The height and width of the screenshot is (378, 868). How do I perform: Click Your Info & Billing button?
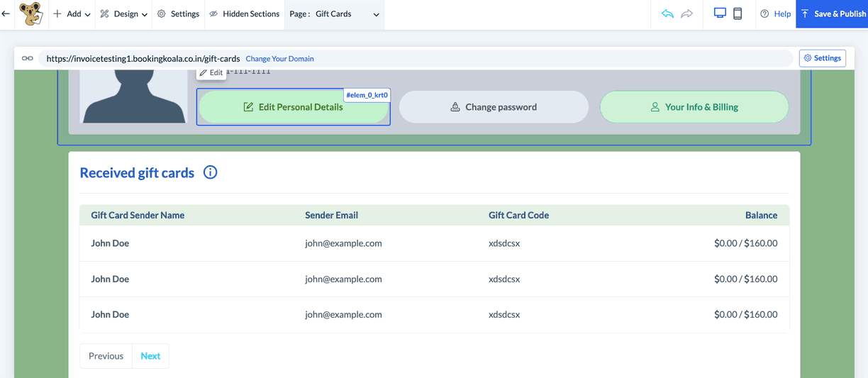click(694, 107)
